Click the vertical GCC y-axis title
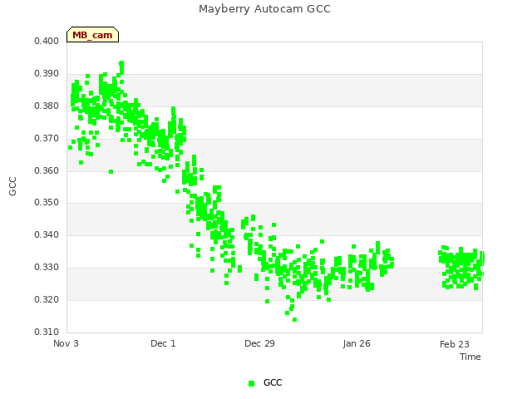532x399 pixels. coord(12,186)
